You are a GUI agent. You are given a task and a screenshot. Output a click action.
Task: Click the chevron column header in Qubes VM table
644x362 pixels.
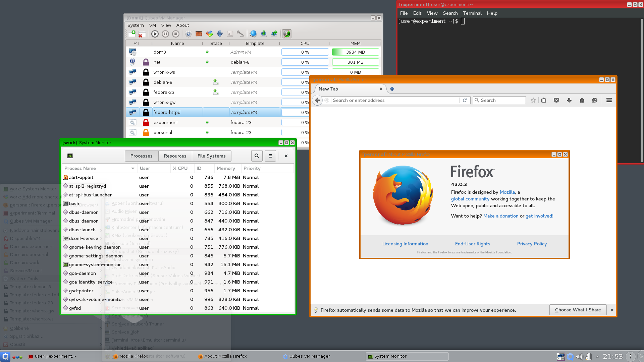pos(135,43)
